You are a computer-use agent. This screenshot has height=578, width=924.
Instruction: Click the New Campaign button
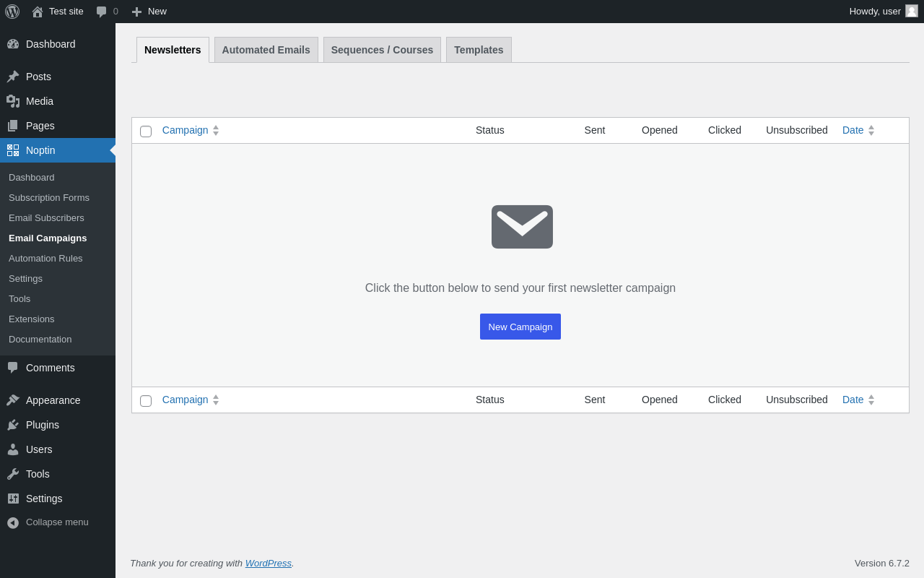520,327
